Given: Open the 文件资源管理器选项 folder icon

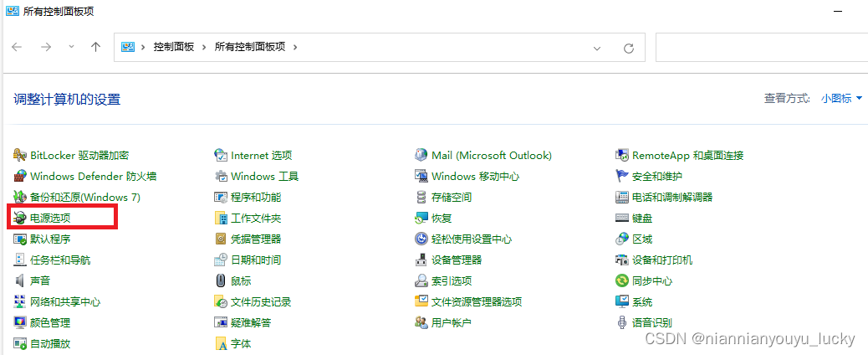Looking at the screenshot, I should point(421,301).
